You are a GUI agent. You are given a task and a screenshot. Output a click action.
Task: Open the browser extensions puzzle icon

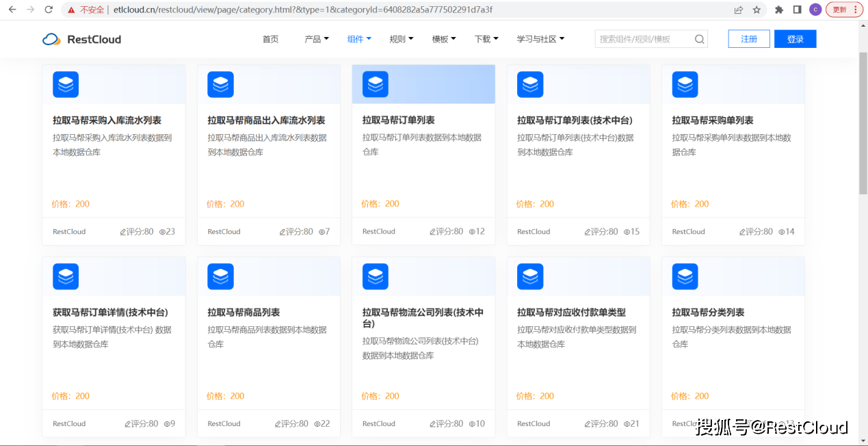tap(779, 10)
